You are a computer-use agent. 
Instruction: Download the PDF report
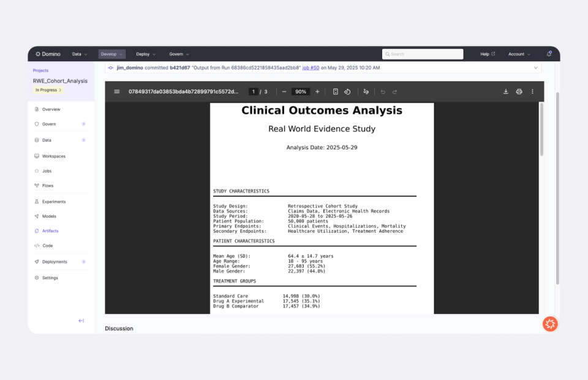click(x=505, y=91)
